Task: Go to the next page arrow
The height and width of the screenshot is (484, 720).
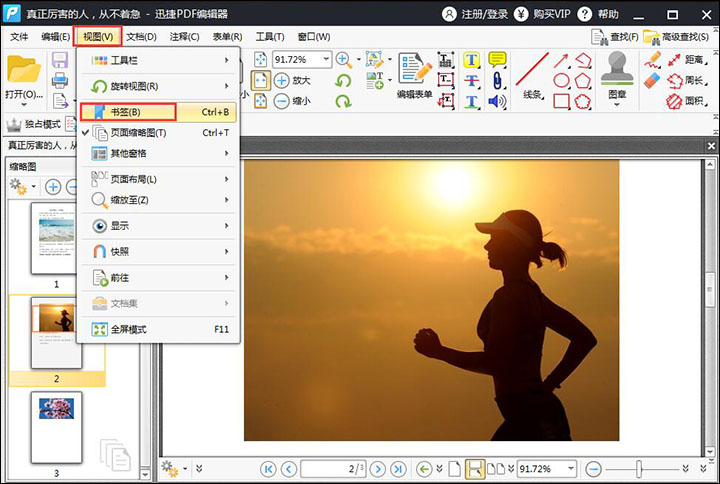Action: tap(377, 468)
